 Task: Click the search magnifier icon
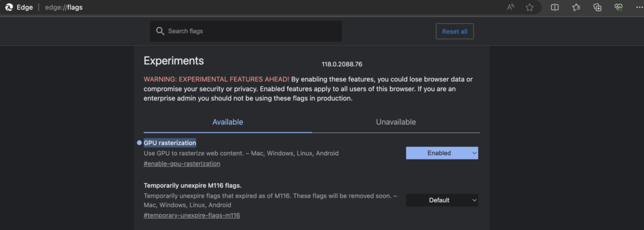[x=160, y=32]
